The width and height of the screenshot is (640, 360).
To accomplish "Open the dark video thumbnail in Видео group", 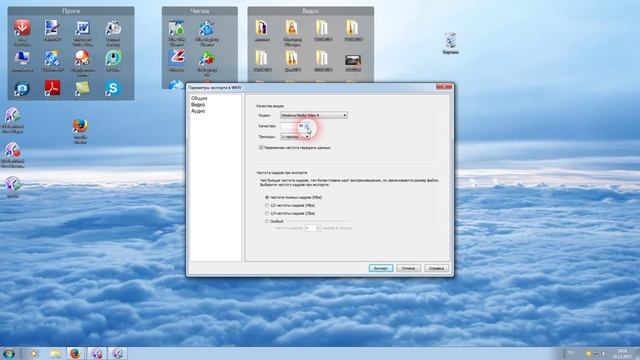I will pyautogui.click(x=353, y=60).
